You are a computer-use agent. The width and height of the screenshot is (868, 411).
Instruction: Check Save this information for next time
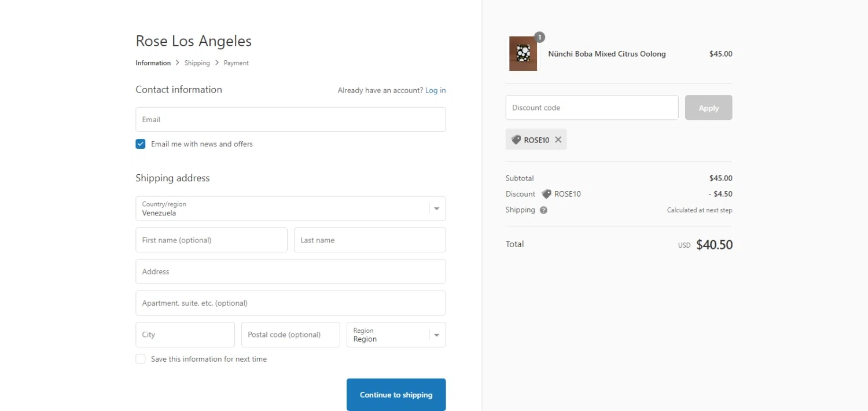[141, 359]
